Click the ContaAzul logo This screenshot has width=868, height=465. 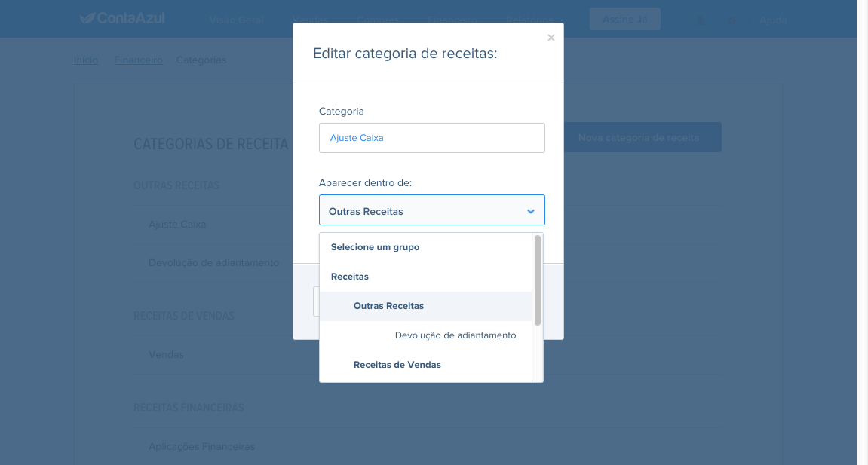[x=122, y=18]
